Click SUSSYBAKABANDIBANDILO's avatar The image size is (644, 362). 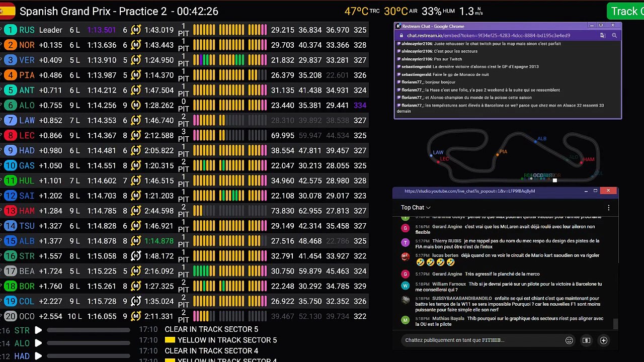406,300
